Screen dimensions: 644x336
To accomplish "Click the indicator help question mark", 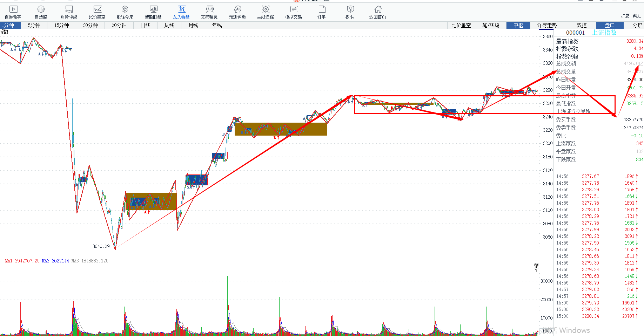I will 536,270.
